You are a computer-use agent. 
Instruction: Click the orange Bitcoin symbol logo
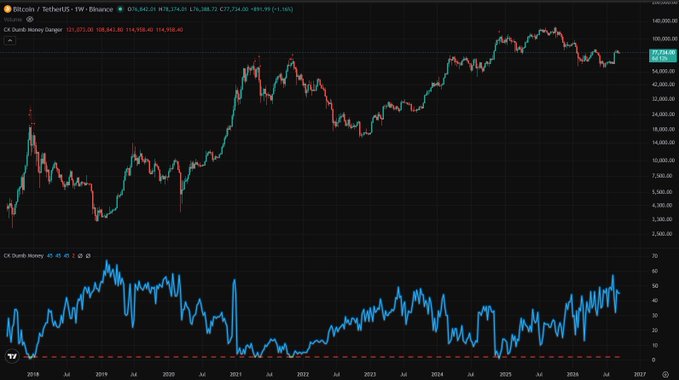pos(7,9)
